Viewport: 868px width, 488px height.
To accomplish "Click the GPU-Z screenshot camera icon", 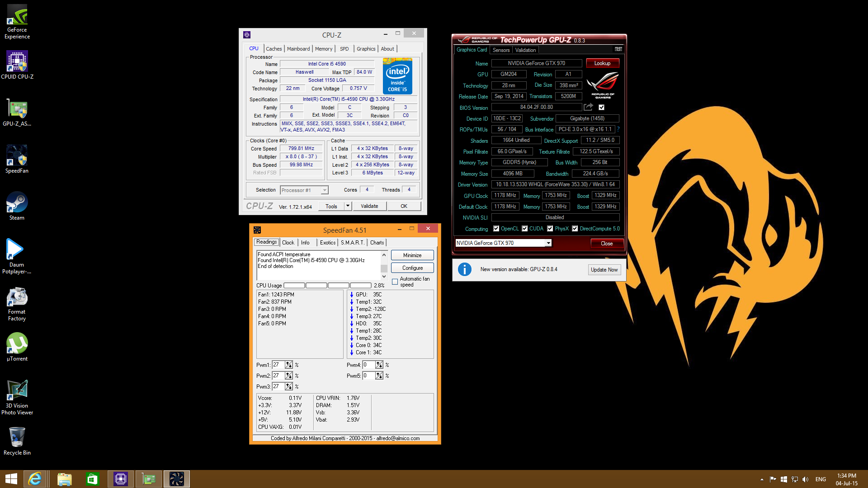I will [618, 49].
